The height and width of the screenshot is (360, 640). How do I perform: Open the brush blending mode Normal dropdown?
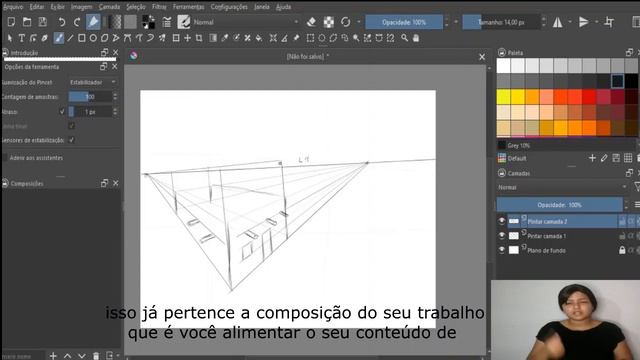tap(246, 22)
